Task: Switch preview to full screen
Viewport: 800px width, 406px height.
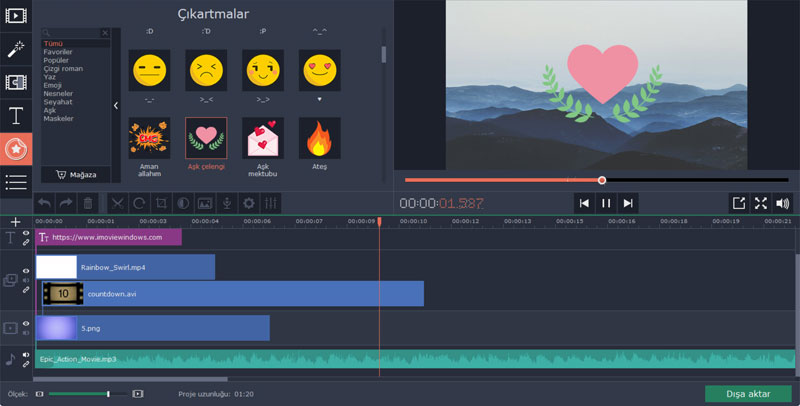Action: (761, 203)
